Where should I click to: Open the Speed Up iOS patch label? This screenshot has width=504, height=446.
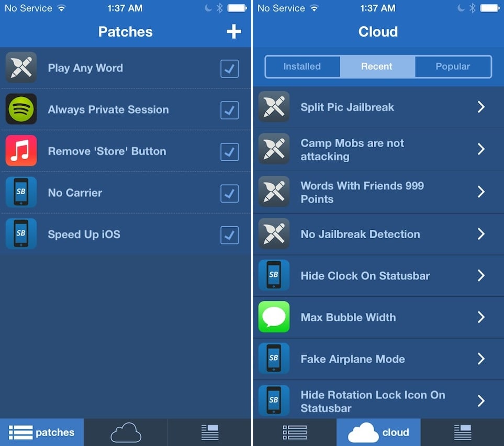(x=84, y=235)
